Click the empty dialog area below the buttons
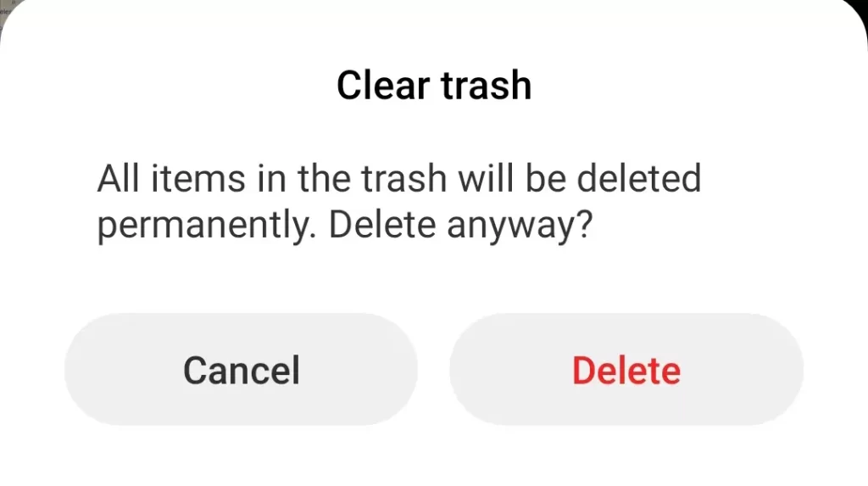The width and height of the screenshot is (868, 486). (434, 457)
